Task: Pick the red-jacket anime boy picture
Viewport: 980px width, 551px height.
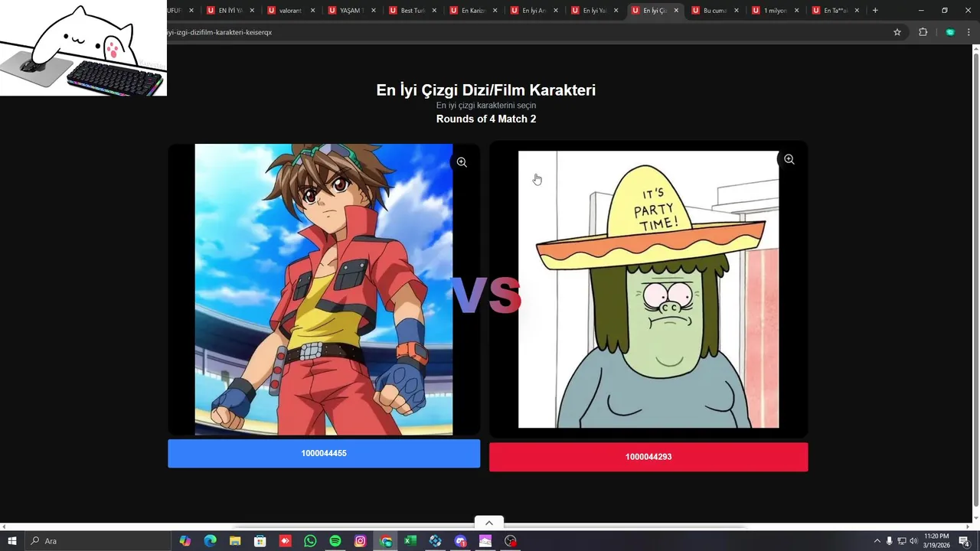Action: coord(324,289)
